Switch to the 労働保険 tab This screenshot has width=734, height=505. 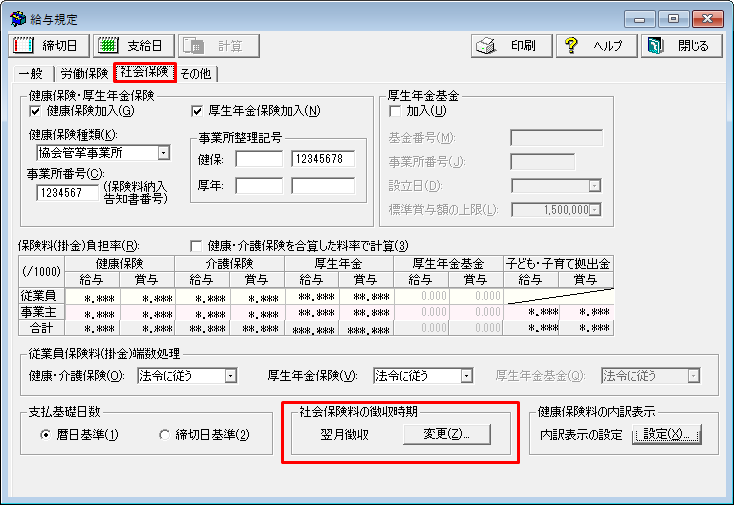coord(84,73)
